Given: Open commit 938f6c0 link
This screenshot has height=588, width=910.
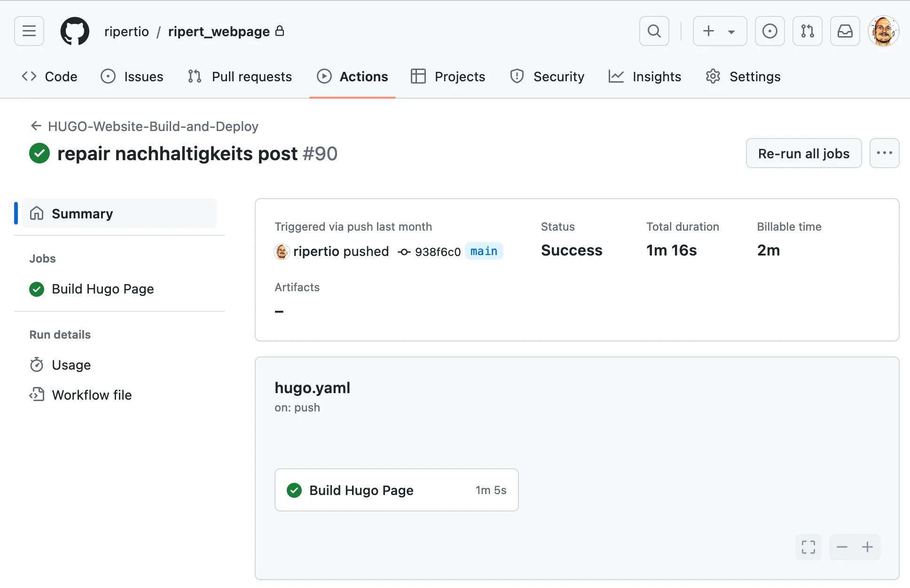Looking at the screenshot, I should click(438, 252).
